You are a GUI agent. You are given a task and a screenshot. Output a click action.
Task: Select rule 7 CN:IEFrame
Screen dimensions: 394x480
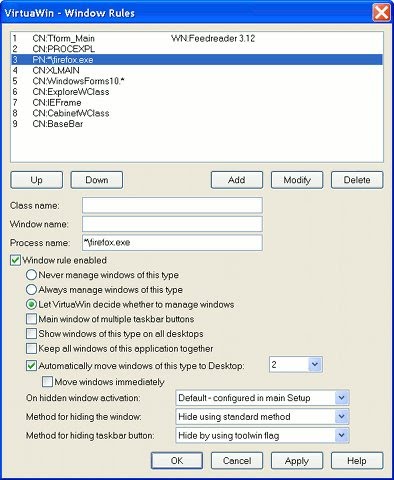pos(197,102)
